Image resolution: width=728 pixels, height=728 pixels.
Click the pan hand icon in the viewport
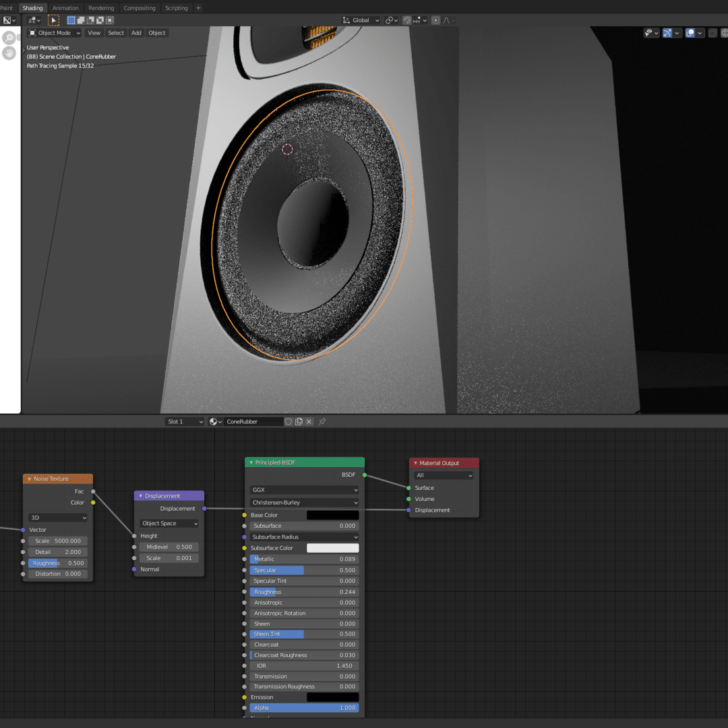click(9, 53)
